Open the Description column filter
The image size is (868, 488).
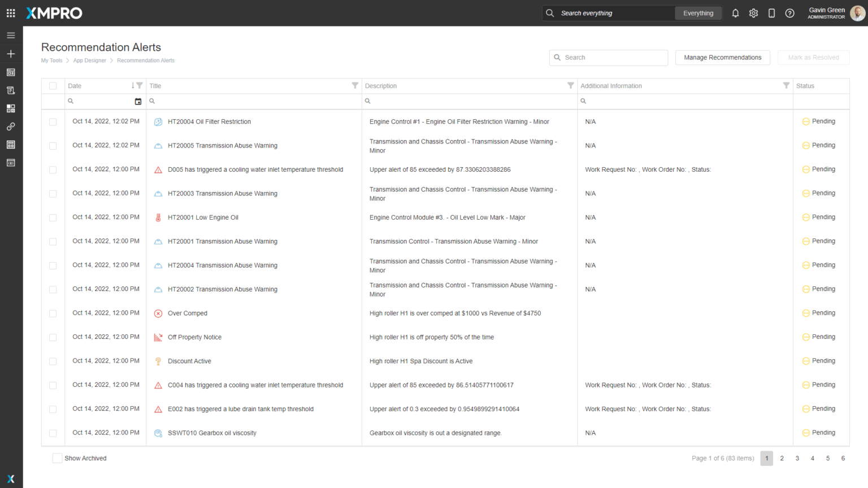[570, 86]
